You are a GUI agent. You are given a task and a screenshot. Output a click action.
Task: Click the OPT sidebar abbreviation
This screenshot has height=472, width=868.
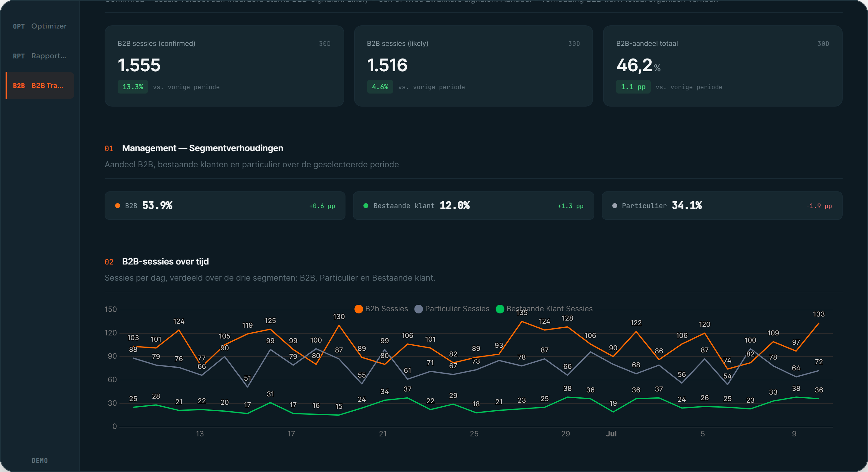(19, 26)
